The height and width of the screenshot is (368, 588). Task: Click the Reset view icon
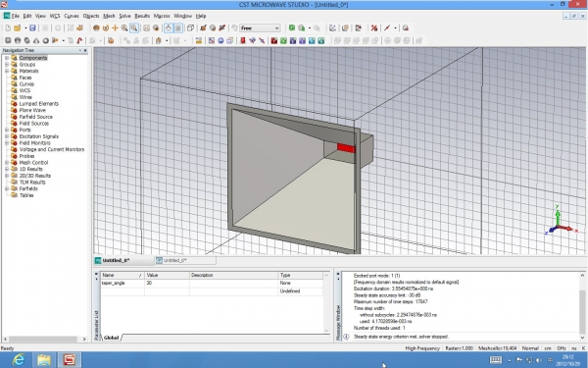147,28
